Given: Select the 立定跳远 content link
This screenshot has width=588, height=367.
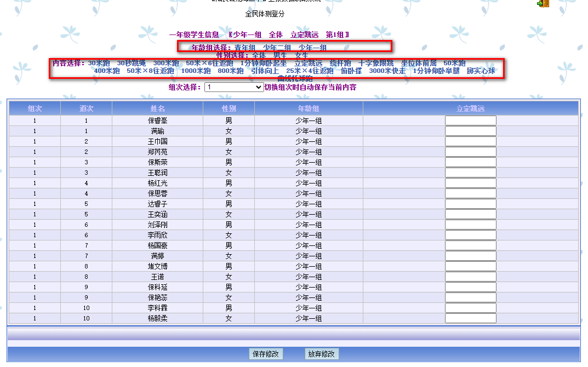Looking at the screenshot, I should (309, 63).
